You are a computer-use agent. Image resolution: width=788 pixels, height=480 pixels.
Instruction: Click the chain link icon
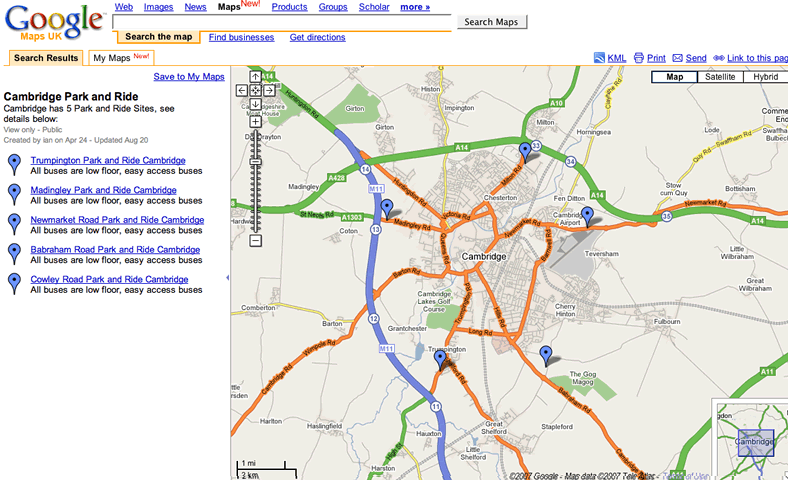(x=719, y=58)
